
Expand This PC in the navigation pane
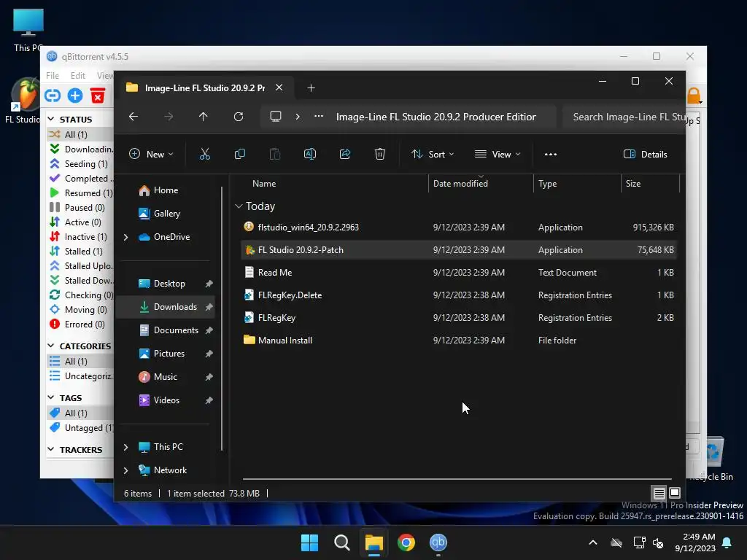click(125, 447)
